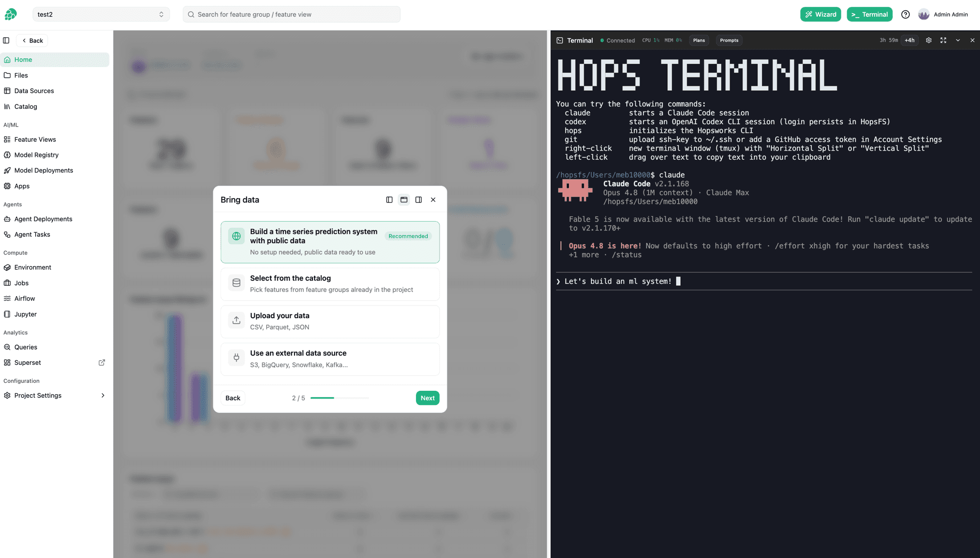Click the catalog database icon
This screenshot has width=980, height=558.
pyautogui.click(x=236, y=282)
